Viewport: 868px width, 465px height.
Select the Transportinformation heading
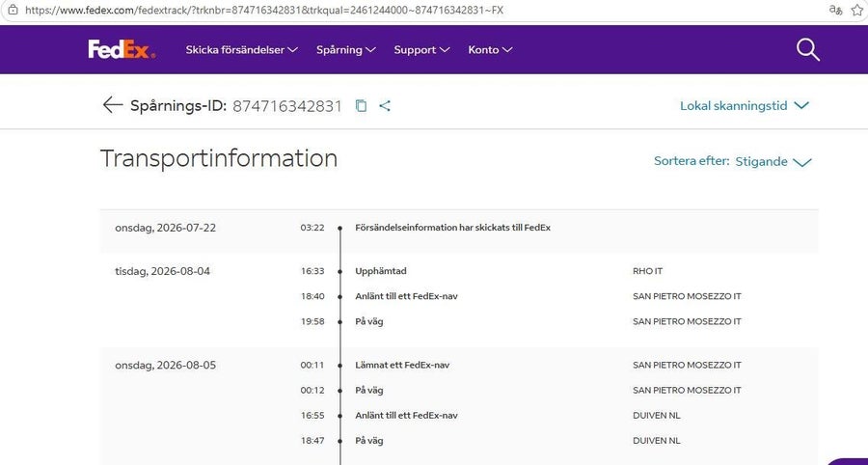219,158
